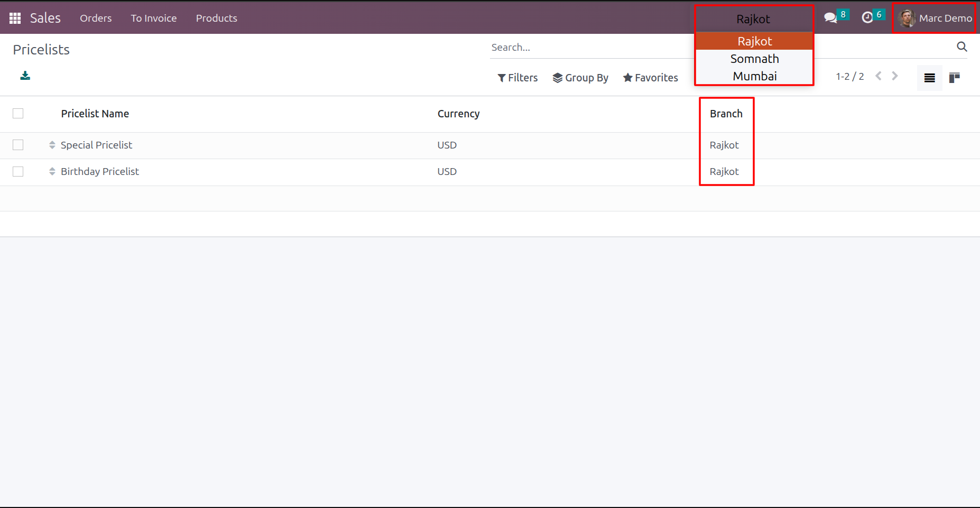Click the drag handle of Special Pricelist
The height and width of the screenshot is (508, 980).
pos(52,145)
